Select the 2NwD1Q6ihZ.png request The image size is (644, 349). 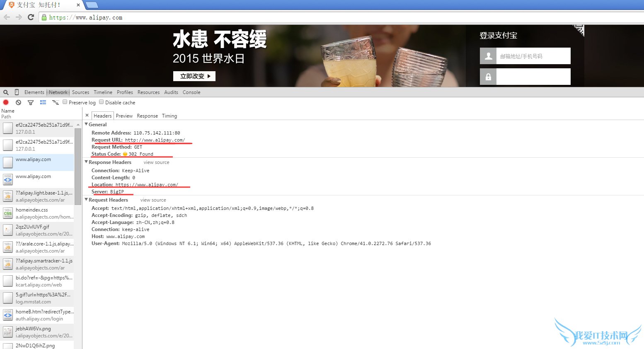point(37,345)
